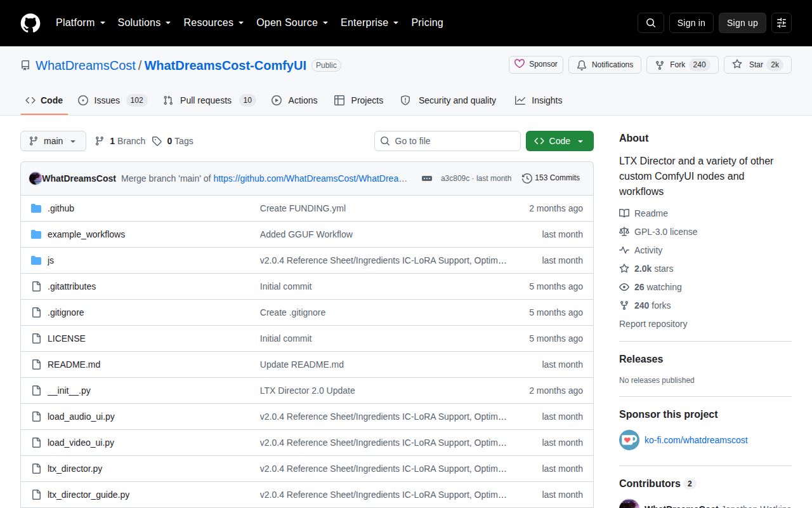The image size is (812, 508).
Task: Click the WhatDreamsCost commit author avatar
Action: tap(36, 178)
